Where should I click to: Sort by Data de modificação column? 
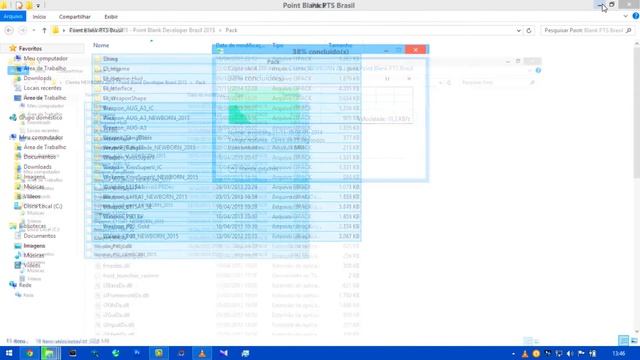(x=240, y=45)
